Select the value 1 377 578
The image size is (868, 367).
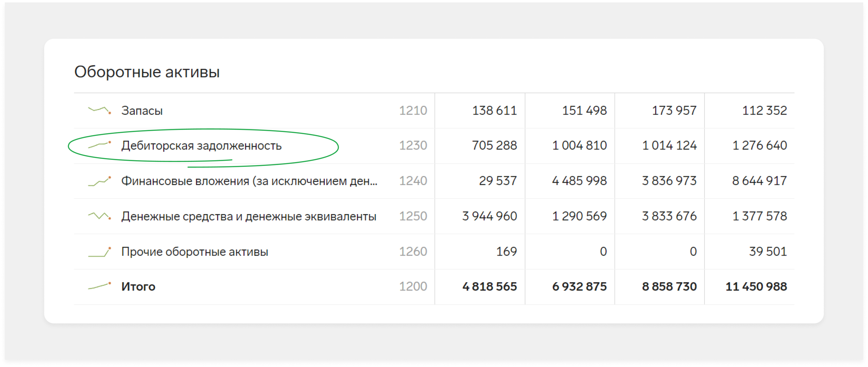[760, 216]
